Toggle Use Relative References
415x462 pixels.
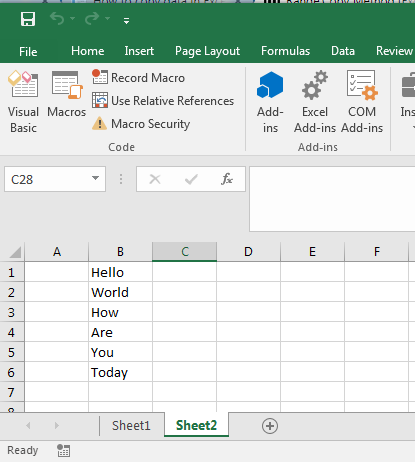[x=163, y=101]
